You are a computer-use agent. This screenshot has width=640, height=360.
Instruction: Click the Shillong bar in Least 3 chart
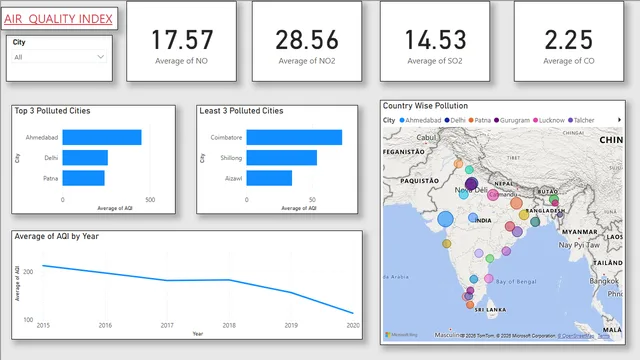pos(282,158)
